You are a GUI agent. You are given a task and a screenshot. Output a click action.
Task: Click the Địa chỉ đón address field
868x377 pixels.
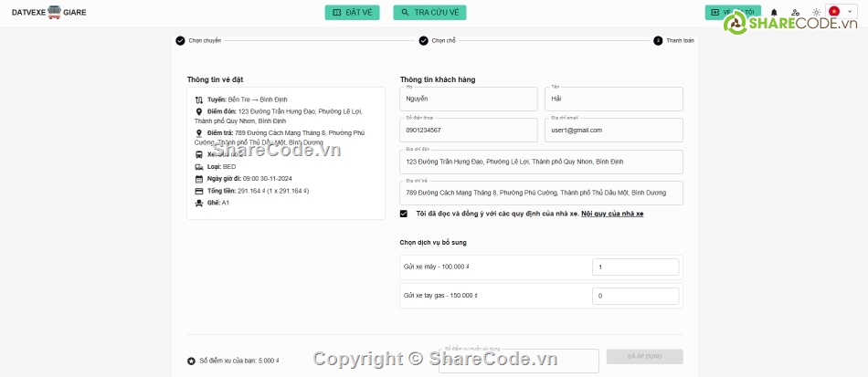point(542,162)
